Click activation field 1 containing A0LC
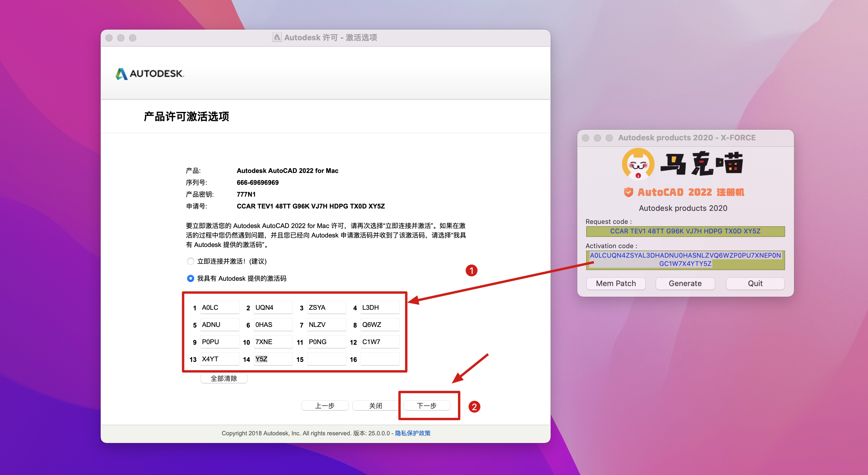This screenshot has width=868, height=475. click(219, 307)
